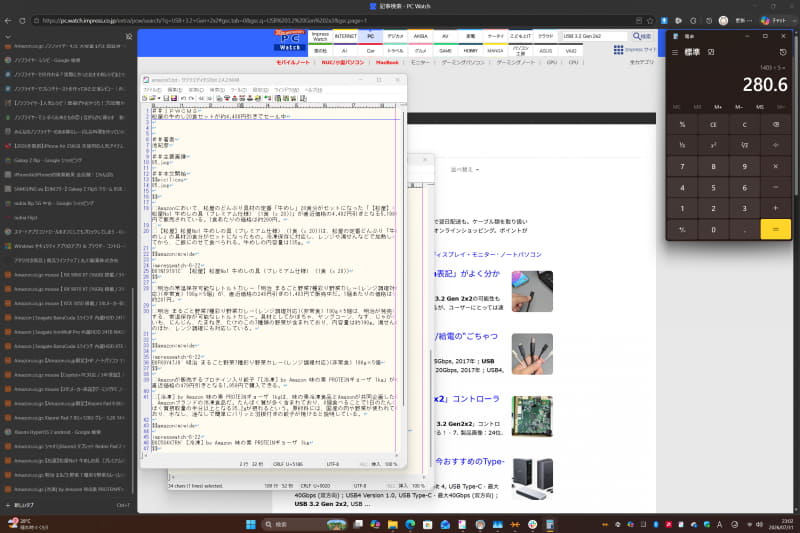The width and height of the screenshot is (800, 533).
Task: Expand the arrow beside editor Open icon
Action: pyautogui.click(x=158, y=98)
